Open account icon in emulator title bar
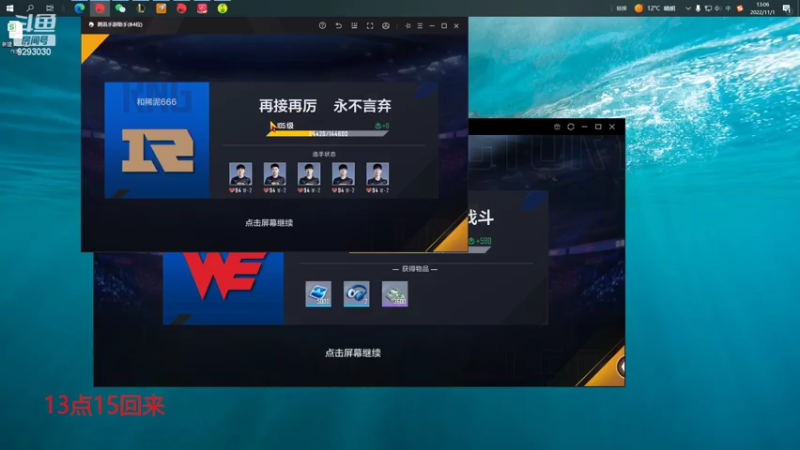Image resolution: width=800 pixels, height=450 pixels. [x=386, y=26]
